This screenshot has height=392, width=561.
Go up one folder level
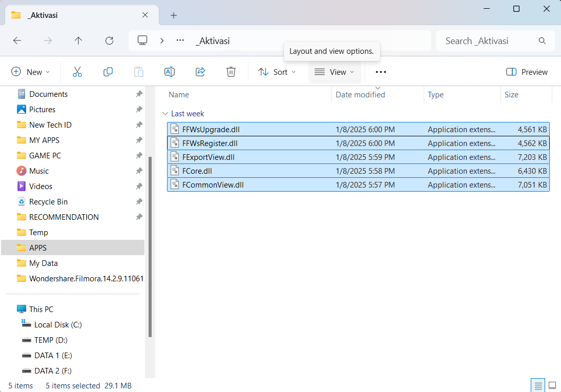78,41
